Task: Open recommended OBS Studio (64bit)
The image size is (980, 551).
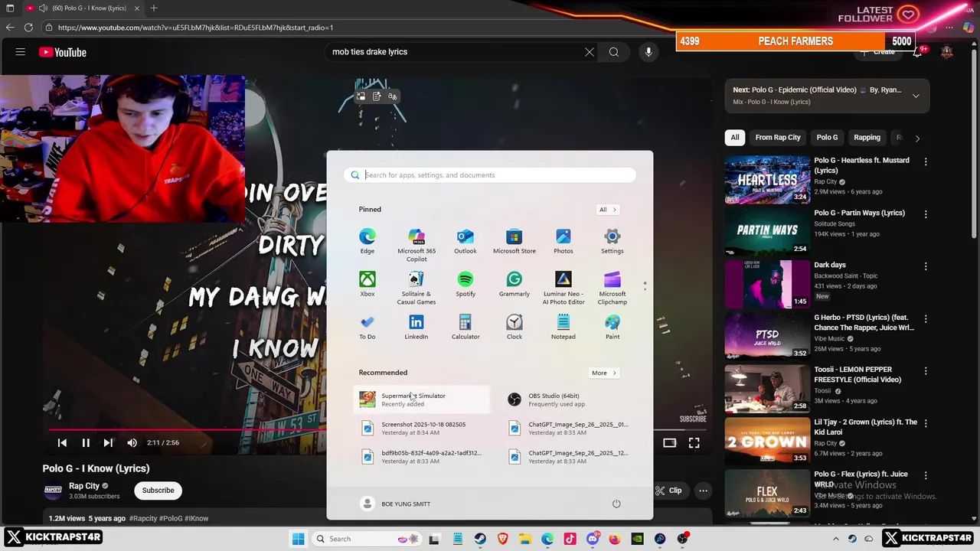Action: pos(568,399)
